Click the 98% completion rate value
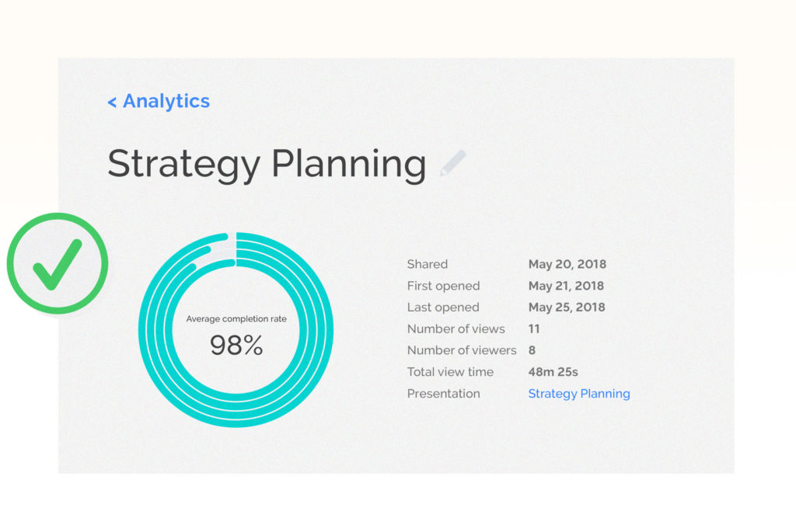The height and width of the screenshot is (532, 796). [x=236, y=346]
